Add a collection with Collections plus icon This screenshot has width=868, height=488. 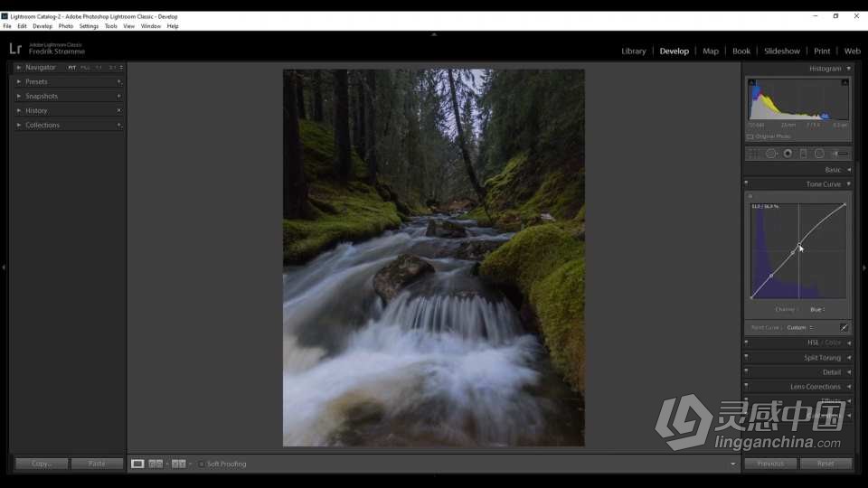coord(118,125)
